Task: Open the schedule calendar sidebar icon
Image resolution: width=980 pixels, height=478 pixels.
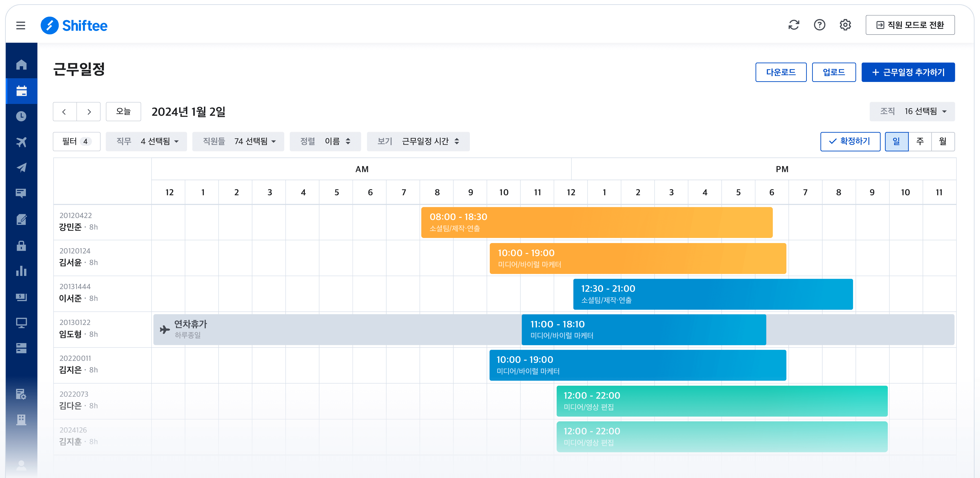Action: point(21,91)
